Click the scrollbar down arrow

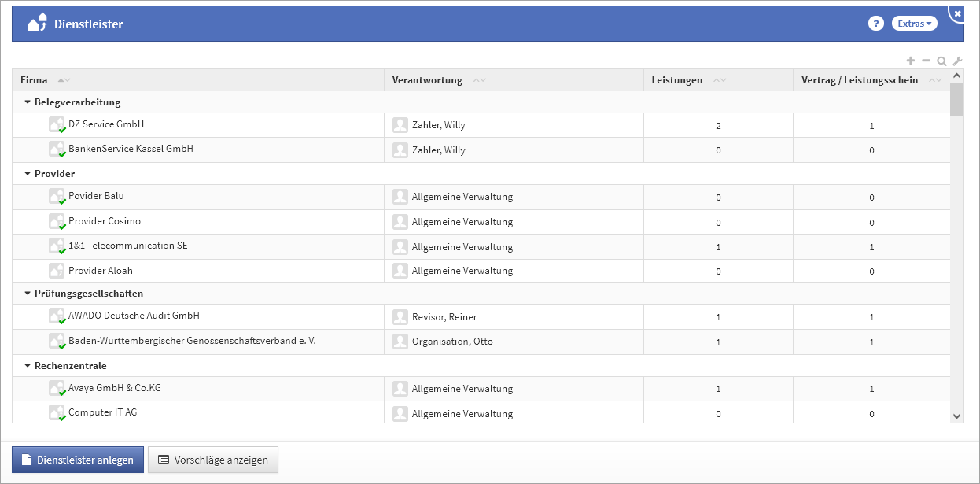[x=956, y=416]
